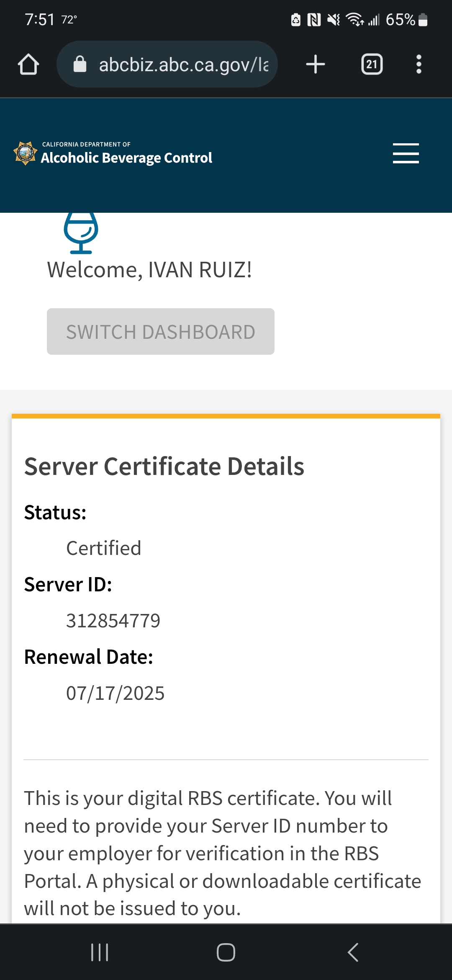Image resolution: width=452 pixels, height=980 pixels.
Task: Tap the Android home navigation button
Action: [x=226, y=952]
